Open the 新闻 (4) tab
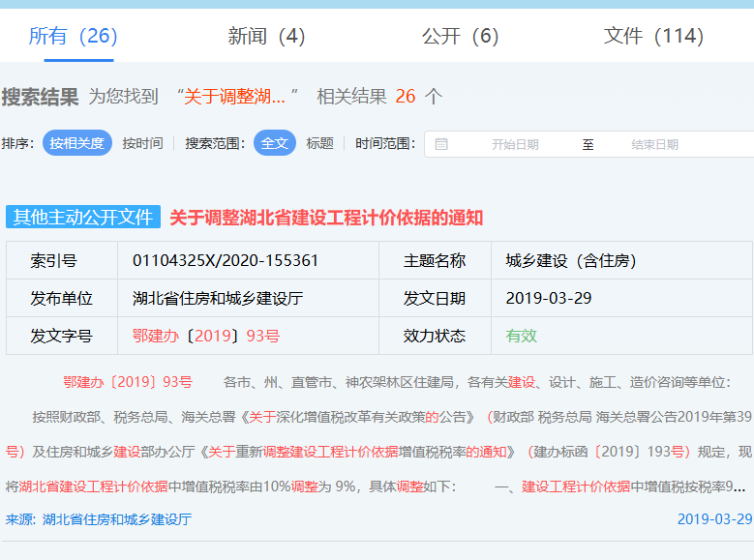 (x=266, y=37)
